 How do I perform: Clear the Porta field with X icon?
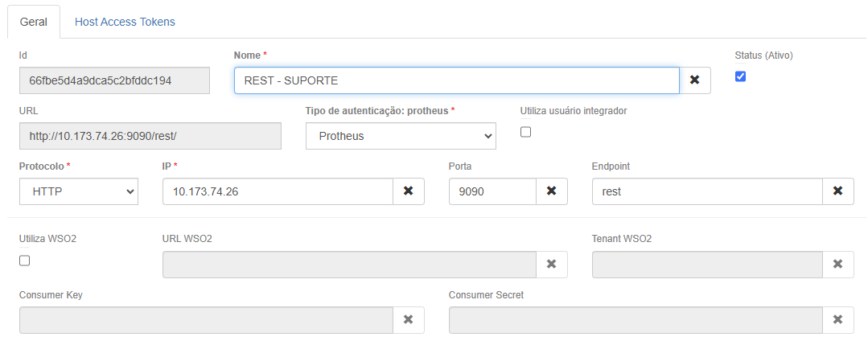(552, 191)
